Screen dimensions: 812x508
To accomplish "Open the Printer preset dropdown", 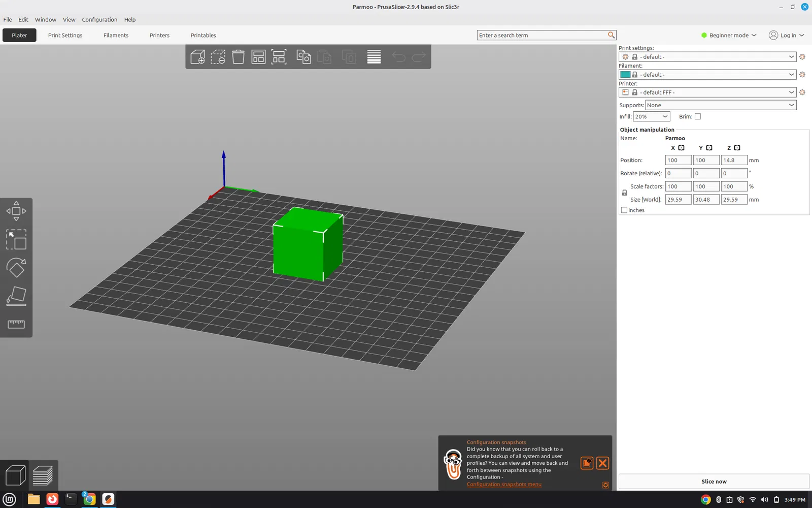I will [707, 92].
